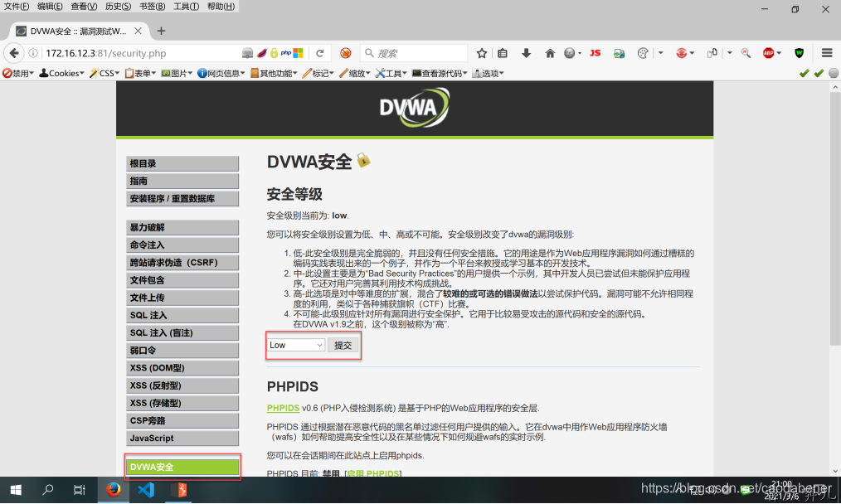Go to the home page icon
Screen dimensions: 841x504
click(550, 53)
